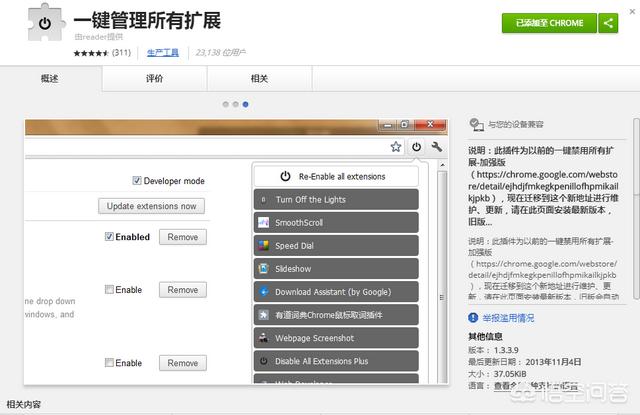
Task: Click the extension puzzle-piece power icon
Action: click(45, 23)
